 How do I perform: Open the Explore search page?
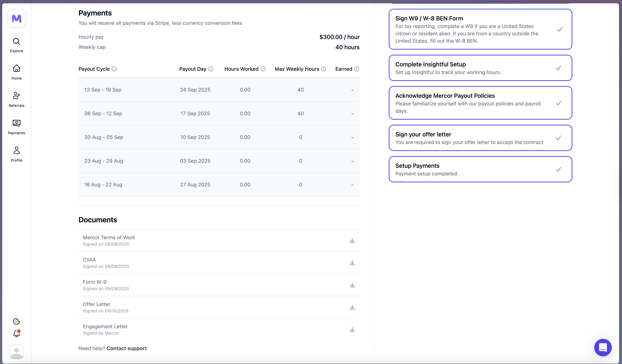pos(17,45)
